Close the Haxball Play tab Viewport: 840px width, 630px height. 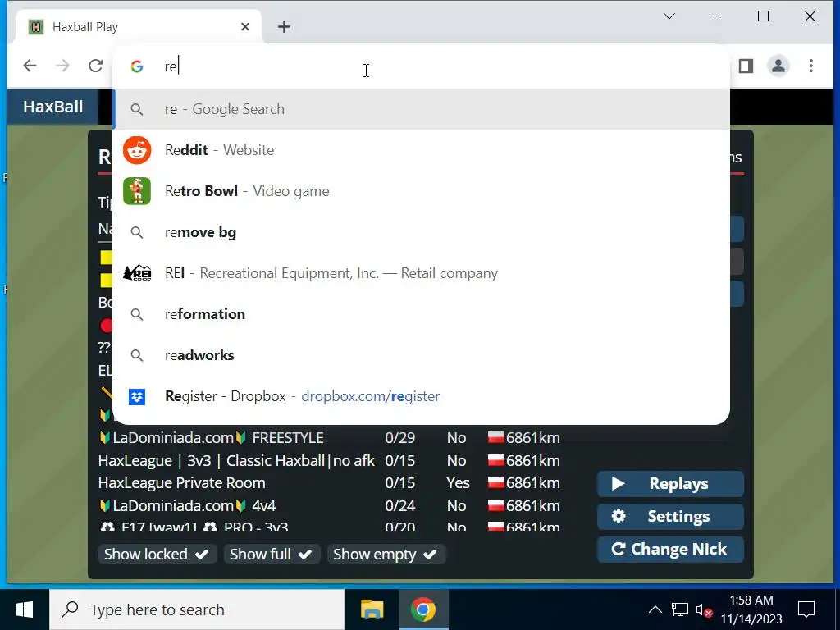tap(245, 27)
